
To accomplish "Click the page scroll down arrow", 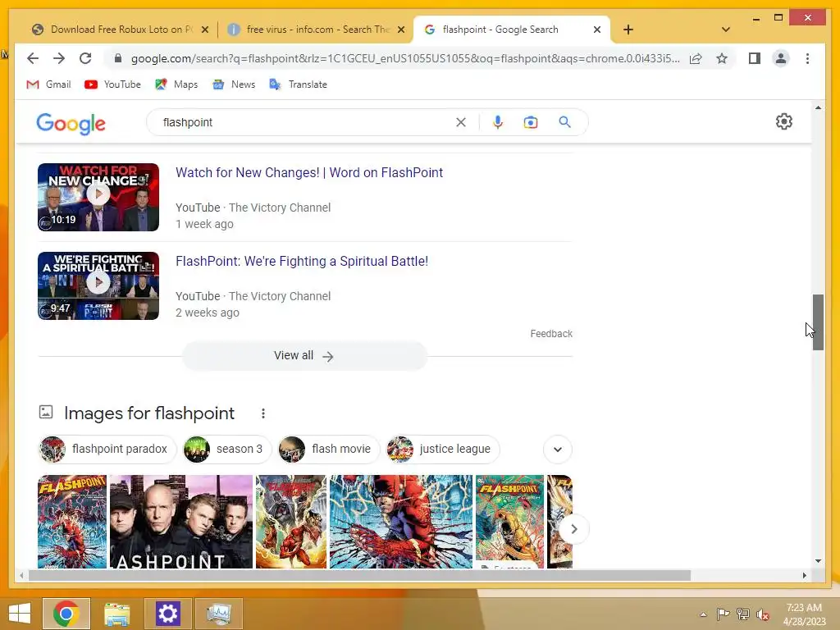I will tap(818, 561).
